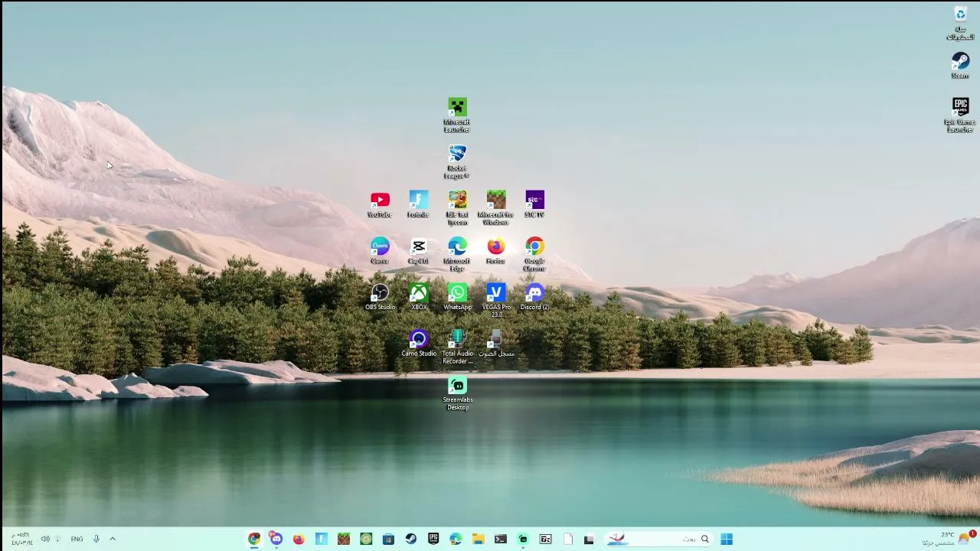Show hidden system tray icons
980x551 pixels.
(113, 540)
